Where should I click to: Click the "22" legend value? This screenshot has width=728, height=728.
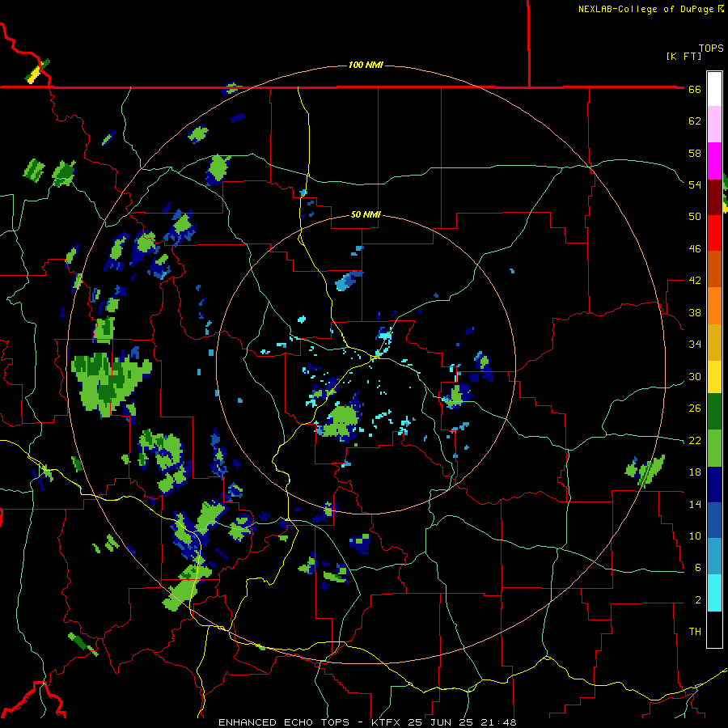pos(695,440)
